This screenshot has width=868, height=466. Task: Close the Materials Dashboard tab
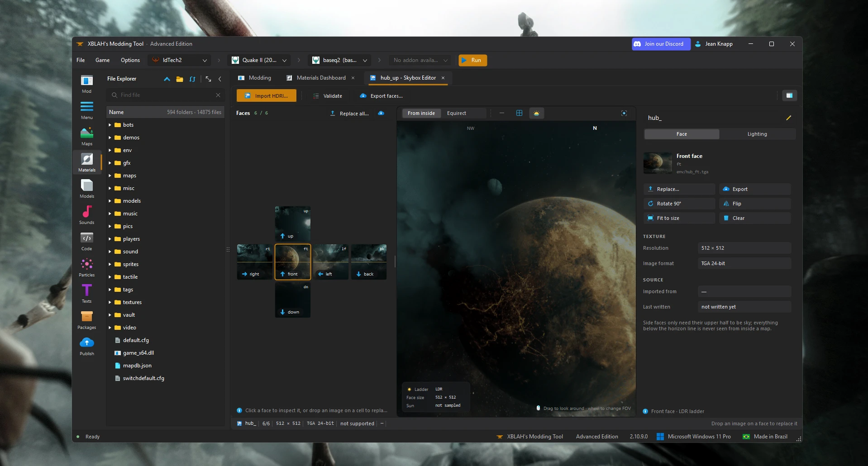pos(353,78)
